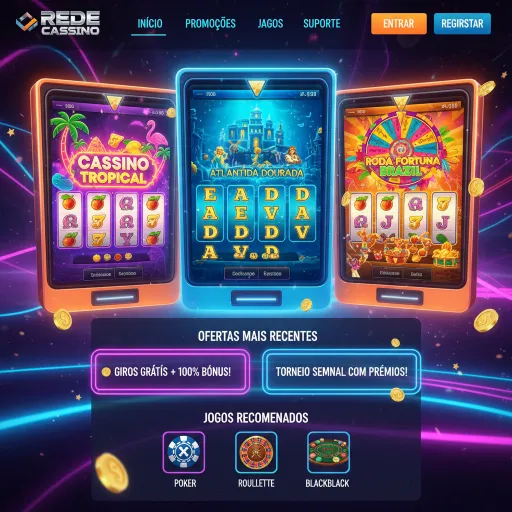Viewport: 512px width, 512px height.
Task: Go to the Início tab
Action: [150, 24]
